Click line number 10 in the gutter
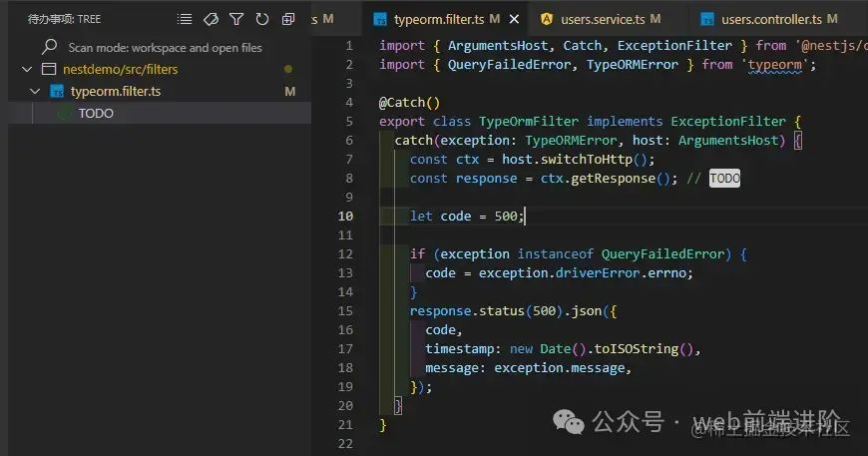The height and width of the screenshot is (456, 868). tap(345, 217)
